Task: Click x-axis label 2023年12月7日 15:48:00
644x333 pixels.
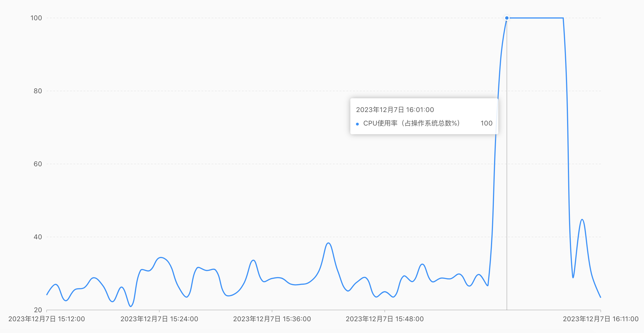Action: pos(385,319)
